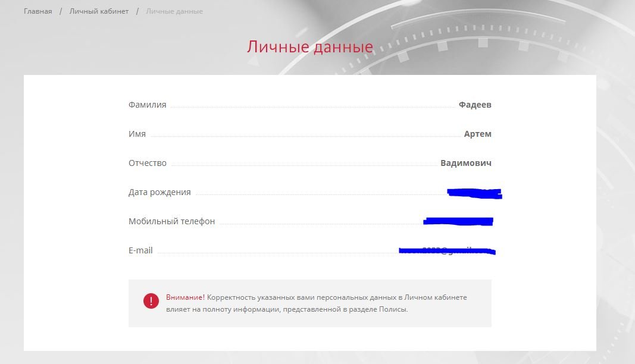Click the slash separator after Главная
635x364 pixels.
tap(61, 11)
